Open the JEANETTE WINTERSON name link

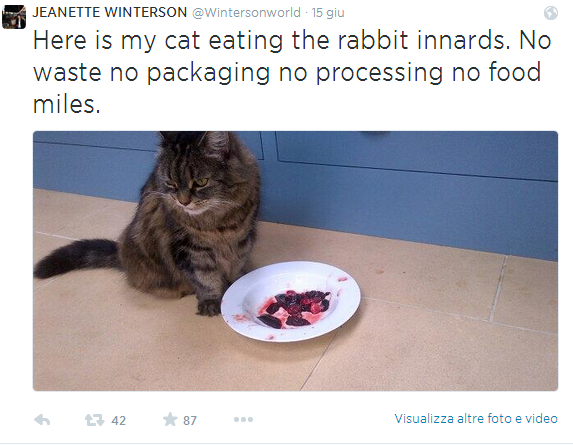click(110, 12)
